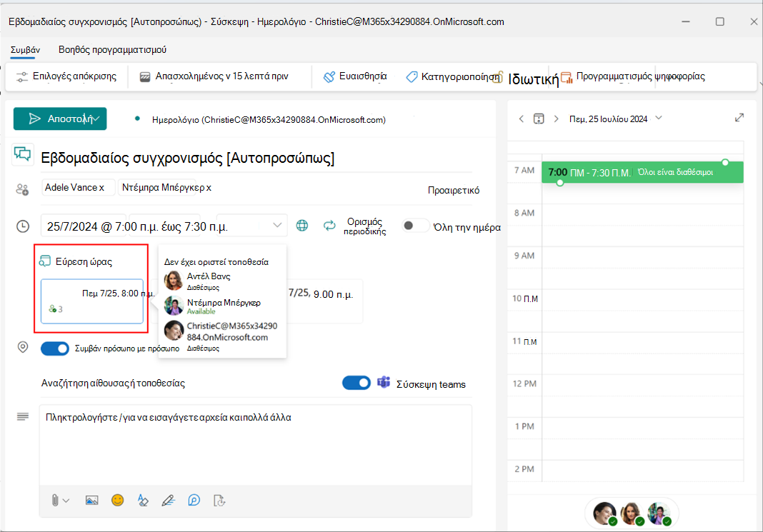763x532 pixels.
Task: Open the emoji smiley picker
Action: pos(117,500)
